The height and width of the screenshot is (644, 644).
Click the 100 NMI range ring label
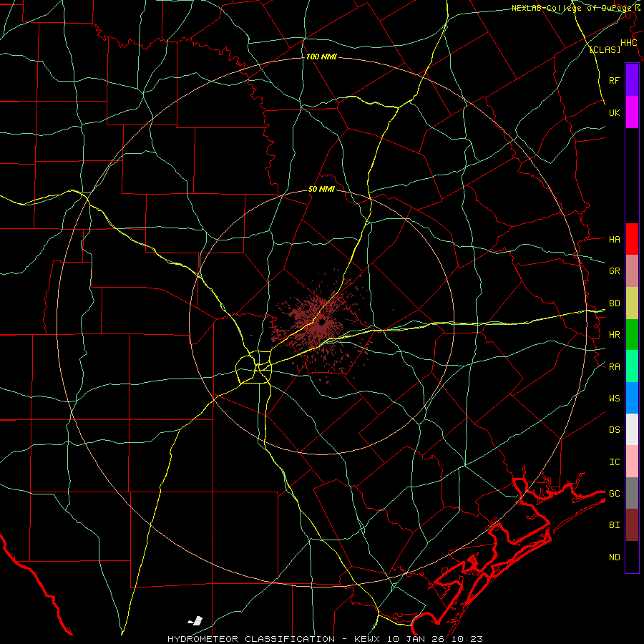(x=321, y=57)
